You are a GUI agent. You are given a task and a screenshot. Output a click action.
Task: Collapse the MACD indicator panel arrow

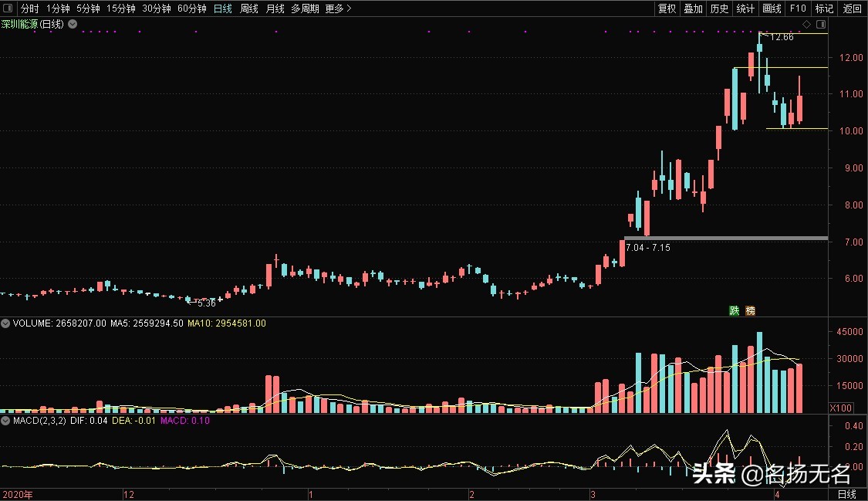[x=5, y=420]
